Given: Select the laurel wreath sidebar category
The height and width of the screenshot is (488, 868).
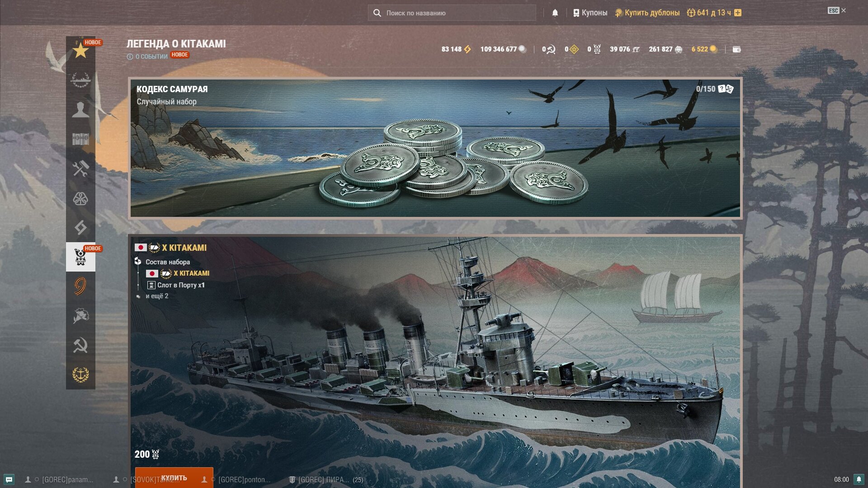Looking at the screenshot, I should tap(80, 80).
